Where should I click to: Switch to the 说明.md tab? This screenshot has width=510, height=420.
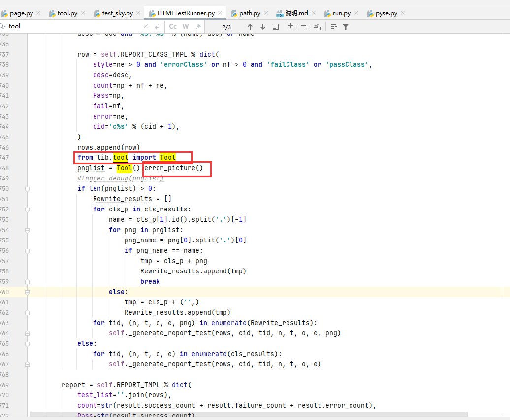pos(296,13)
